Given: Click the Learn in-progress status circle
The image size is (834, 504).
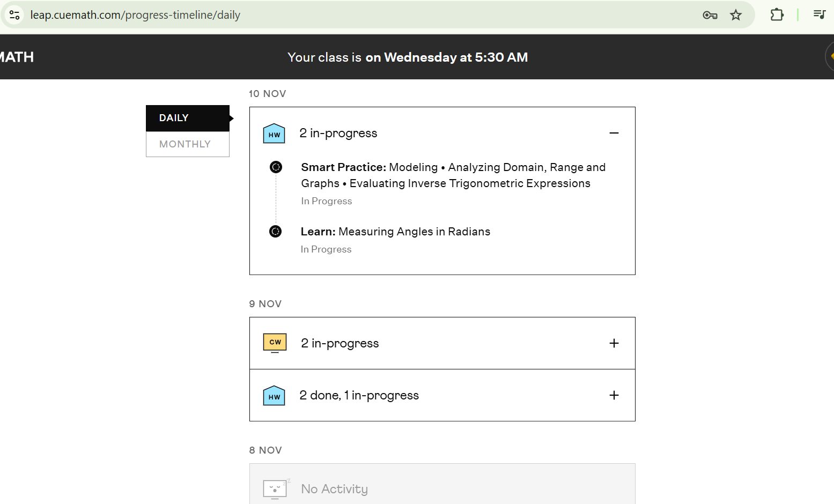Looking at the screenshot, I should [275, 232].
